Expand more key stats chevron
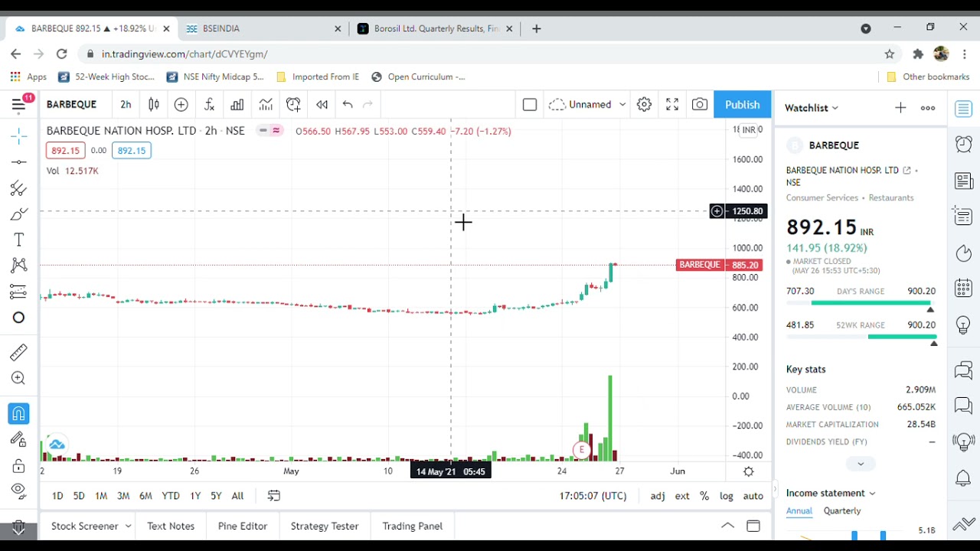This screenshot has width=980, height=551. (861, 464)
